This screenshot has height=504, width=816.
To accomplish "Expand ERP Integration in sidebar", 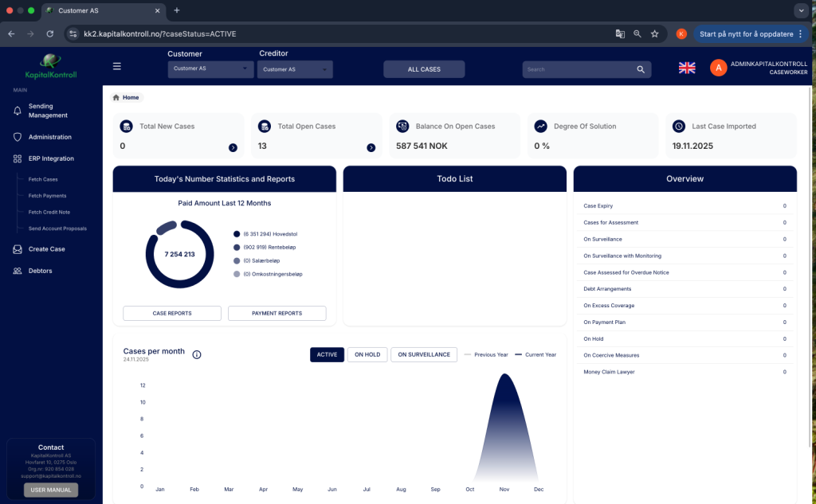I will tap(51, 158).
